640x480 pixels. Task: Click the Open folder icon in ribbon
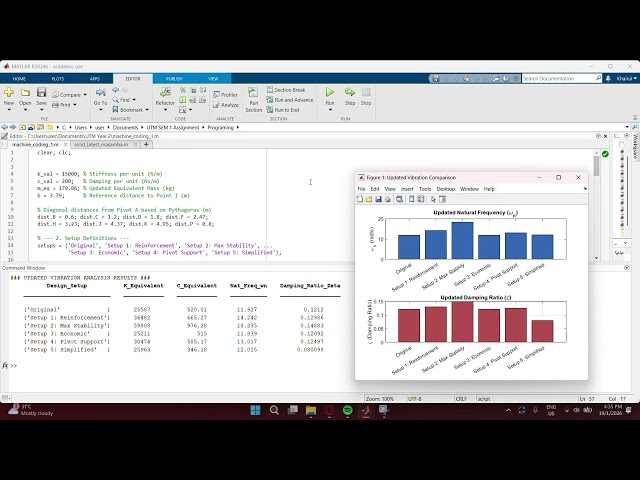(25, 93)
